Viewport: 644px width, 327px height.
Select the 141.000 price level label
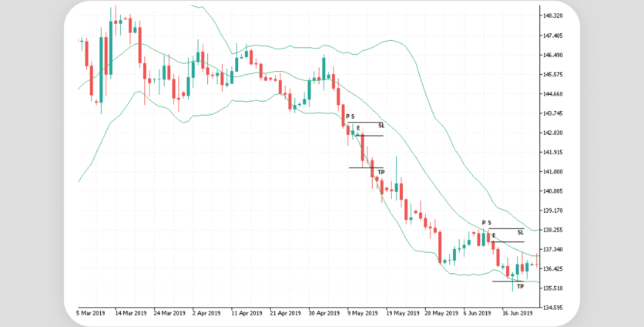[x=554, y=172]
